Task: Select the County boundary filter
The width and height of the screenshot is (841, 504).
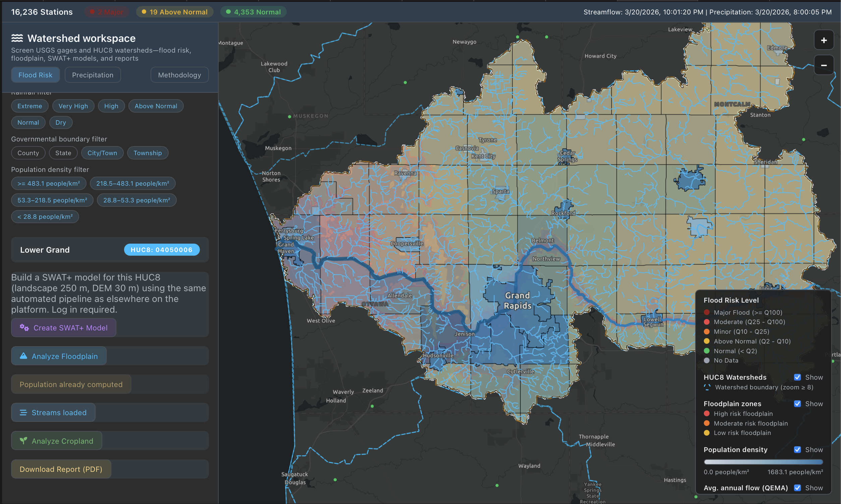Action: [x=28, y=152]
